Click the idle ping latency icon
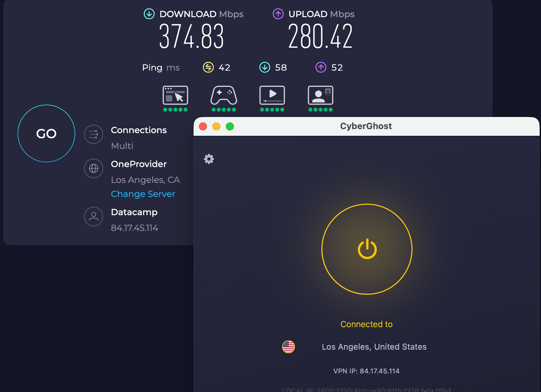The width and height of the screenshot is (541, 392). (x=208, y=67)
